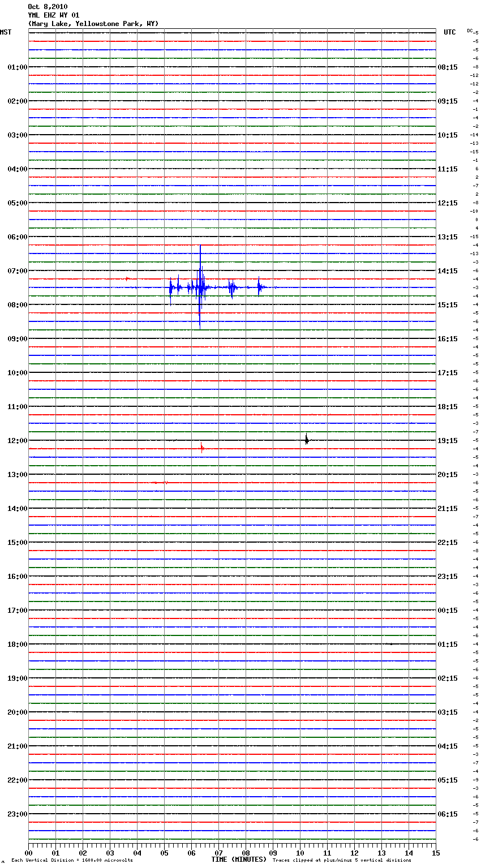Select the 13:00 MST row label
The width and height of the screenshot is (481, 868).
(x=18, y=475)
